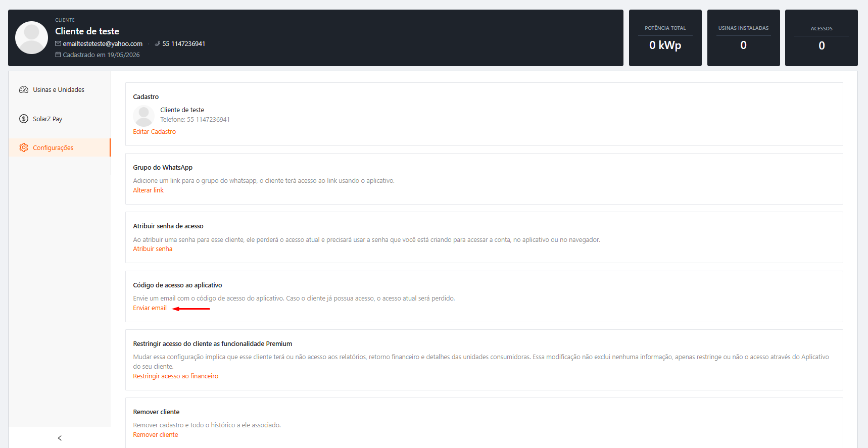This screenshot has height=448, width=868.
Task: Click the Cadastro section heading
Action: click(146, 97)
